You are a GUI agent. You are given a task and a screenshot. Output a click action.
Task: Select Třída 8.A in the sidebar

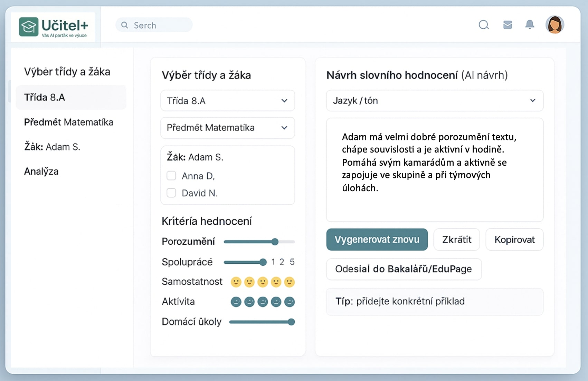[45, 97]
